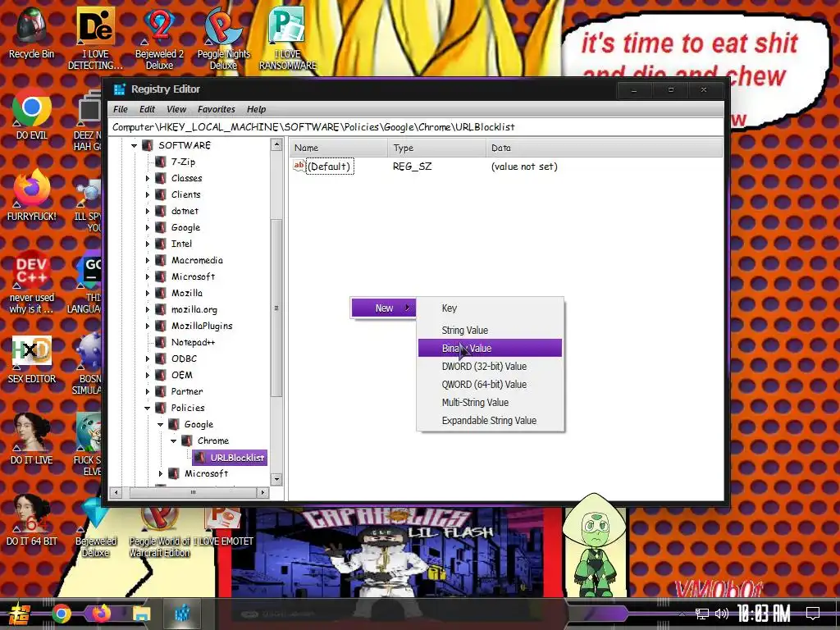Click the (Default) value string icon
The image size is (840, 630).
(299, 166)
